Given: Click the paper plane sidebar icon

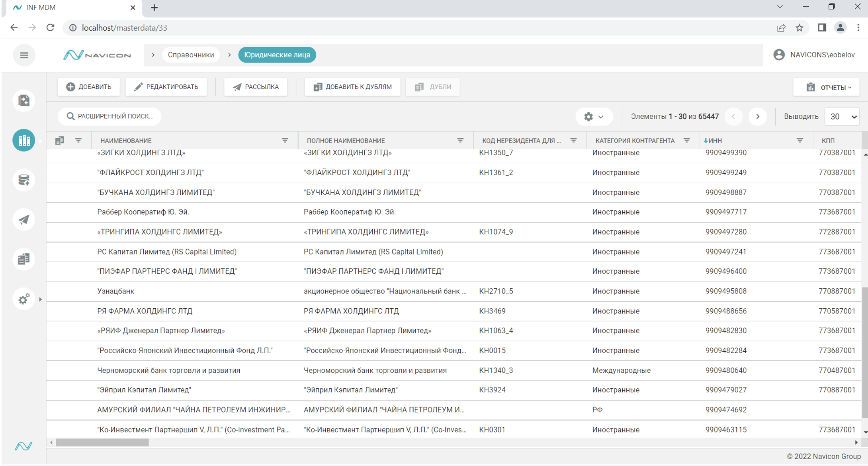Looking at the screenshot, I should point(24,219).
